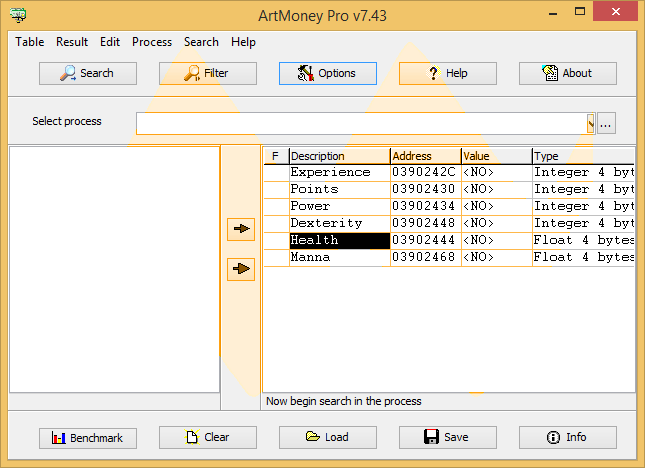
Task: Open the Process menu
Action: coord(152,42)
